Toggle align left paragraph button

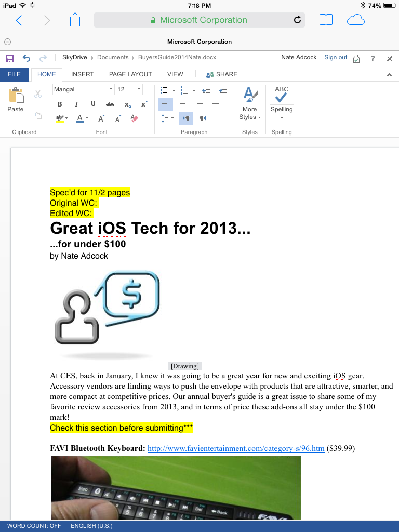coord(166,104)
